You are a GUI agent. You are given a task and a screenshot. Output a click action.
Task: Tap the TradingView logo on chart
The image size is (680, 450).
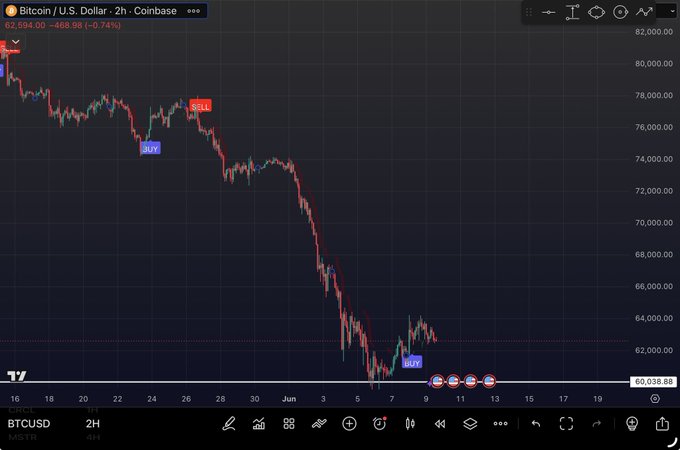point(17,375)
